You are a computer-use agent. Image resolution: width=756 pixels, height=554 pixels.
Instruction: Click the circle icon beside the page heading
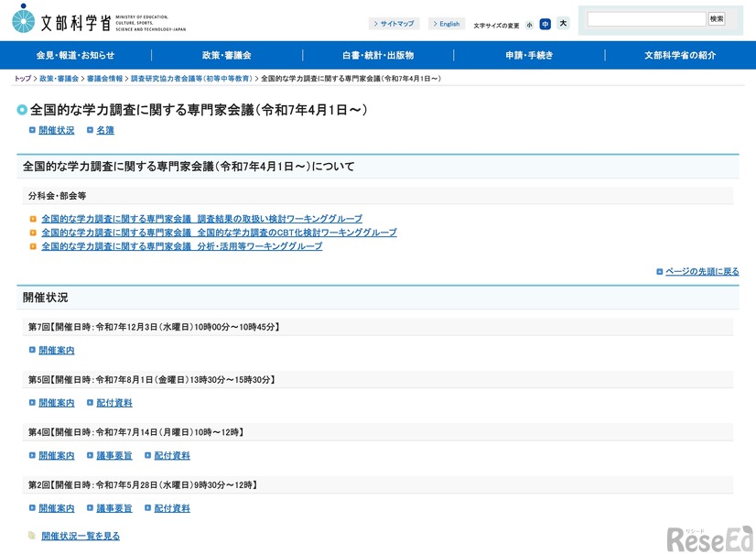22,109
